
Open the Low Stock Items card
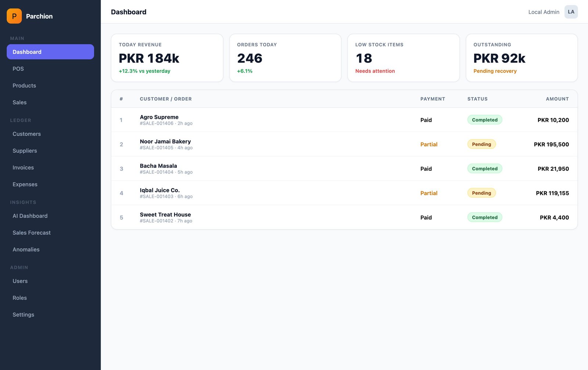tap(403, 58)
